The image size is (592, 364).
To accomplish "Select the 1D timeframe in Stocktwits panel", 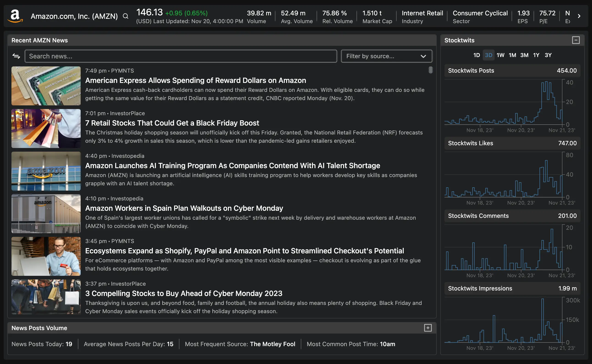I will [x=477, y=55].
